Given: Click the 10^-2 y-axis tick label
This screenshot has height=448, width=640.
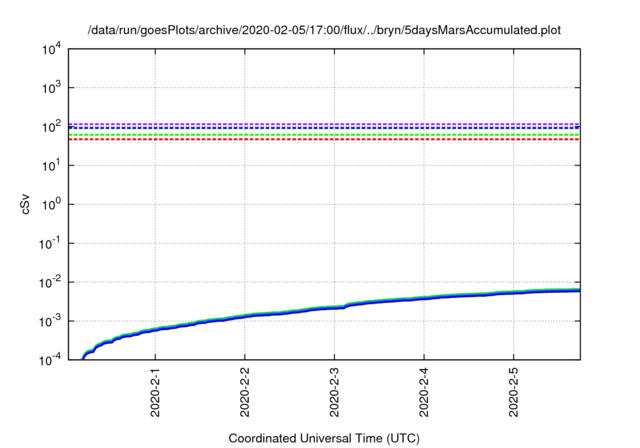Looking at the screenshot, I should coord(50,282).
